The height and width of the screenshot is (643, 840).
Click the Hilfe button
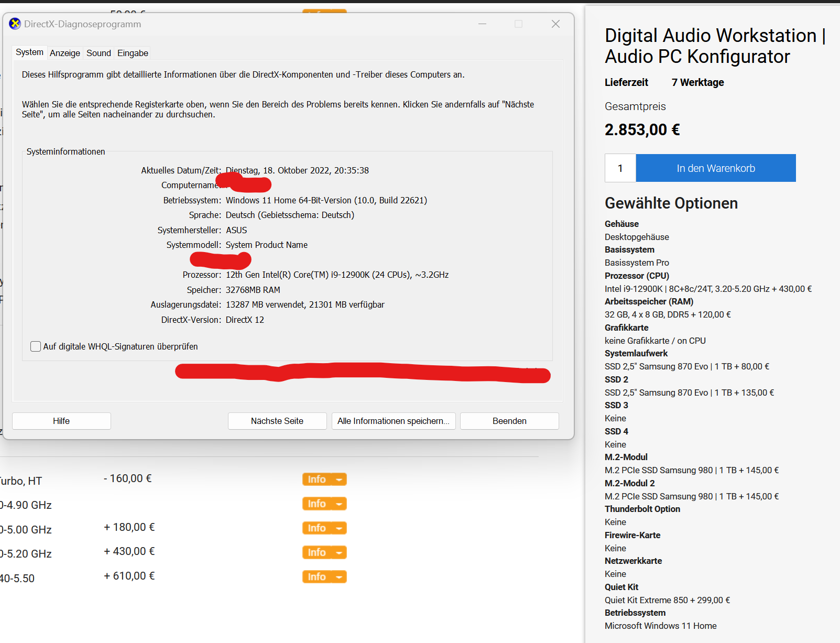pyautogui.click(x=61, y=421)
